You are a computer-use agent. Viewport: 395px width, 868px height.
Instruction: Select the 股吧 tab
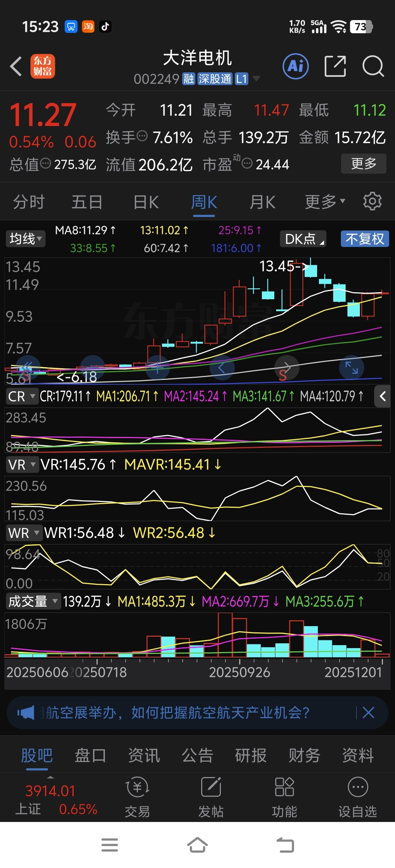(37, 755)
